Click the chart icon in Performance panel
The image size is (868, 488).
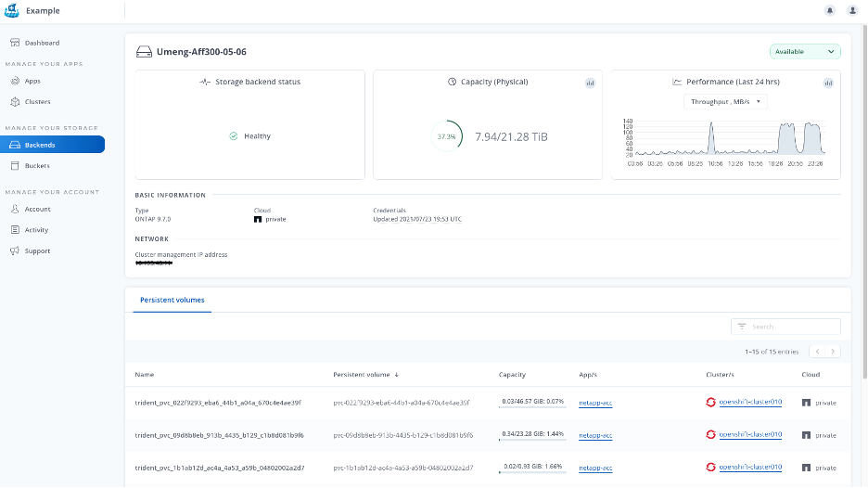pyautogui.click(x=828, y=83)
